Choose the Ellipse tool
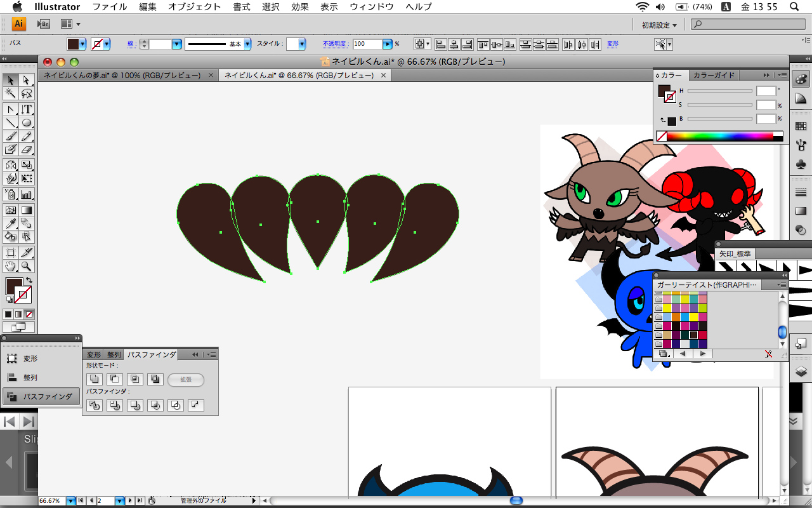Viewport: 812px width, 508px height. (27, 123)
